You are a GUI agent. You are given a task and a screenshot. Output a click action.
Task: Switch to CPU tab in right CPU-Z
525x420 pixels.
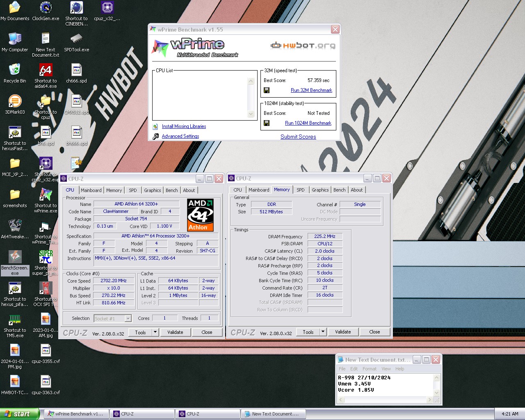point(238,190)
